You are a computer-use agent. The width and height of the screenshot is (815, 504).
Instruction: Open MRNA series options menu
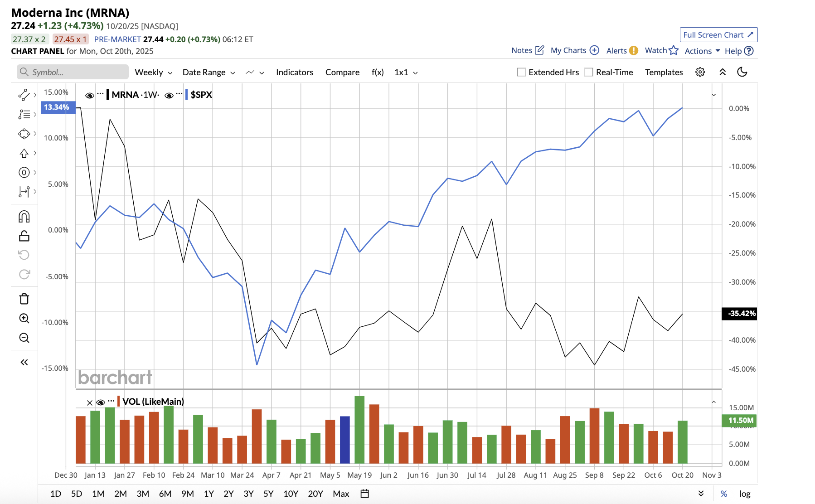click(x=100, y=94)
